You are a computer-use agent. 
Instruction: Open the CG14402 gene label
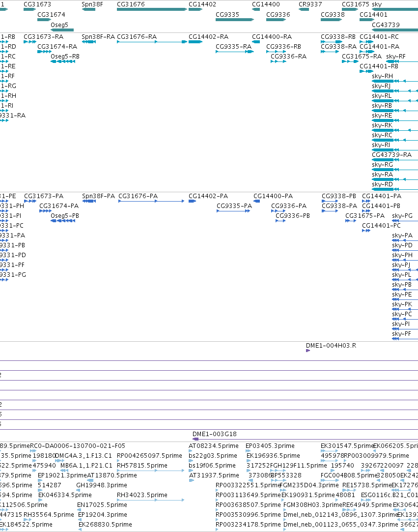point(202,4)
